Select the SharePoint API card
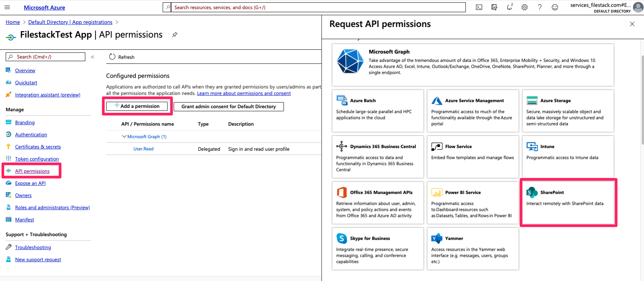Image resolution: width=644 pixels, height=281 pixels. (x=568, y=203)
